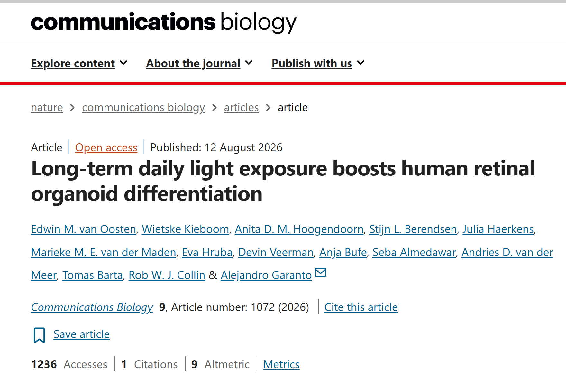566x392 pixels.
Task: Go to the nature breadcrumb link
Action: [x=47, y=107]
